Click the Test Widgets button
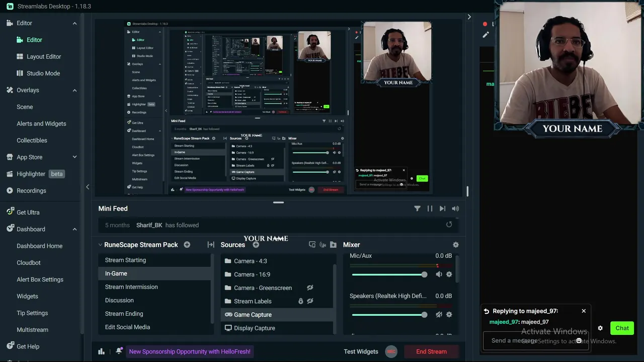Screen dimensions: 644x362 click(x=361, y=351)
